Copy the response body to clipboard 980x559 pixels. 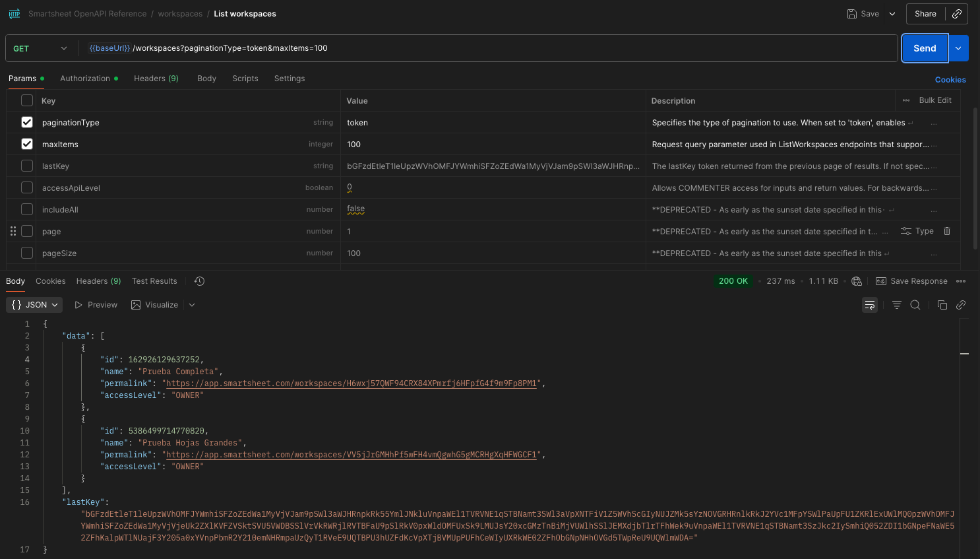pos(942,305)
